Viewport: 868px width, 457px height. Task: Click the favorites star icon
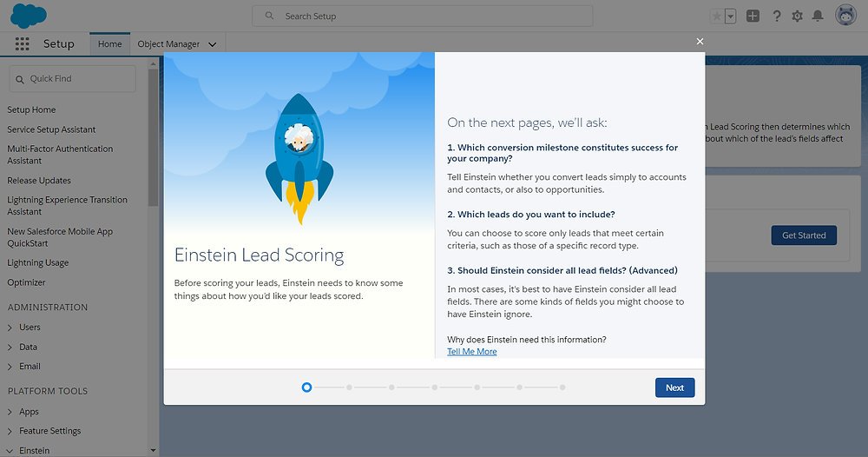[717, 16]
